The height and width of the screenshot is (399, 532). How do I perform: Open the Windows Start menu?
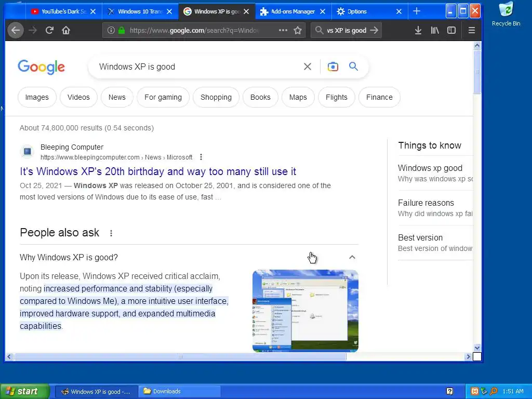click(24, 392)
